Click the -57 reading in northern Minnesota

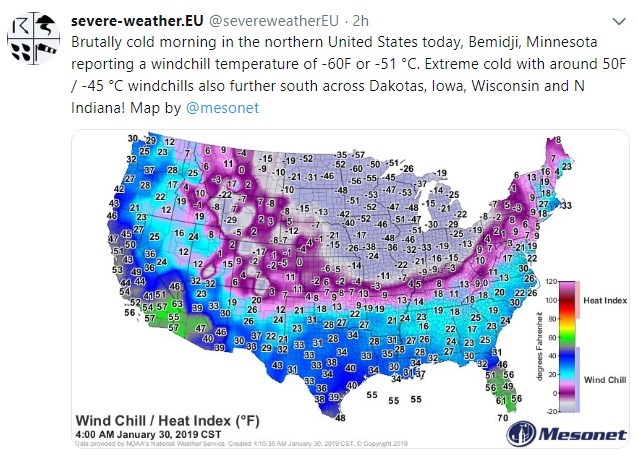click(358, 155)
